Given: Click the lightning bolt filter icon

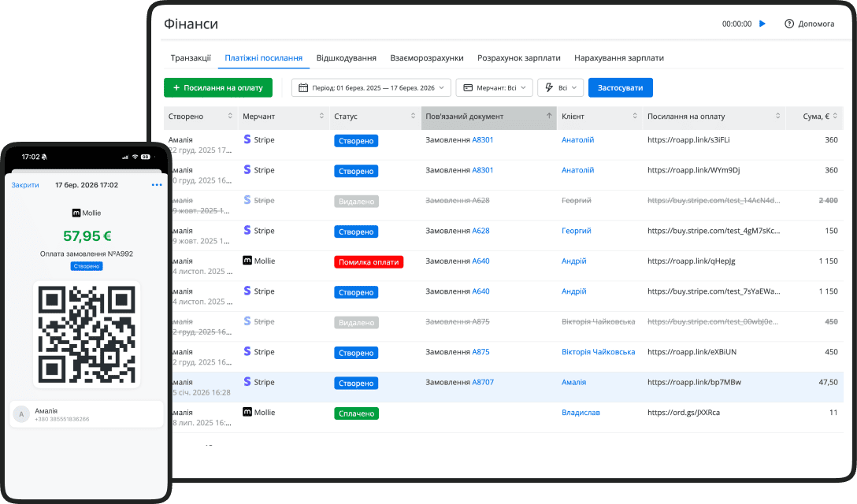Looking at the screenshot, I should click(x=549, y=88).
